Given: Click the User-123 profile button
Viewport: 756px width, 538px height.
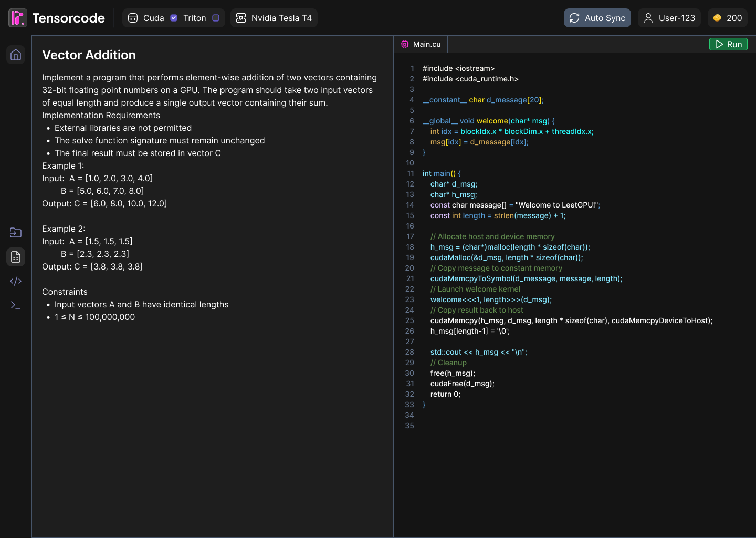Looking at the screenshot, I should (x=669, y=17).
